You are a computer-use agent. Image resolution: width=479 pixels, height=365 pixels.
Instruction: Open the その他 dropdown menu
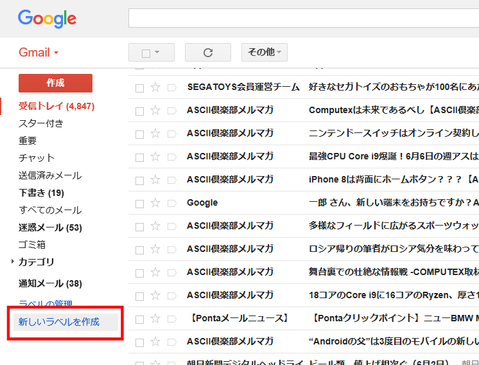pos(264,52)
